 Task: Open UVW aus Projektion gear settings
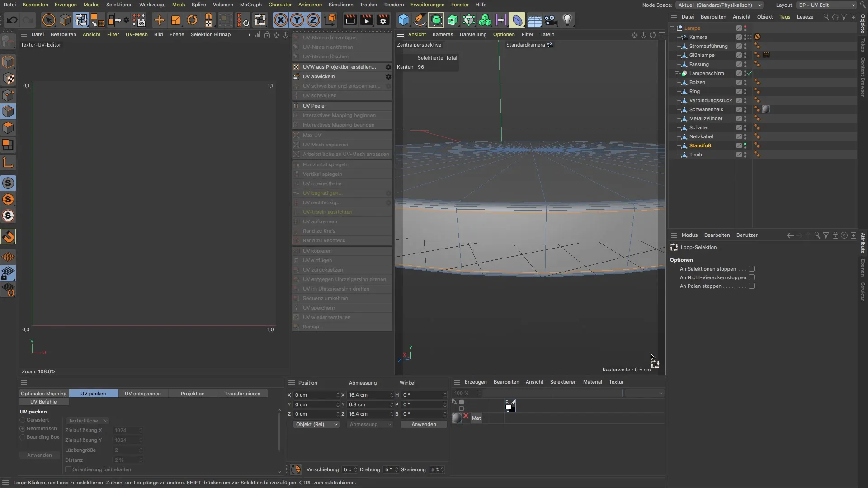388,67
